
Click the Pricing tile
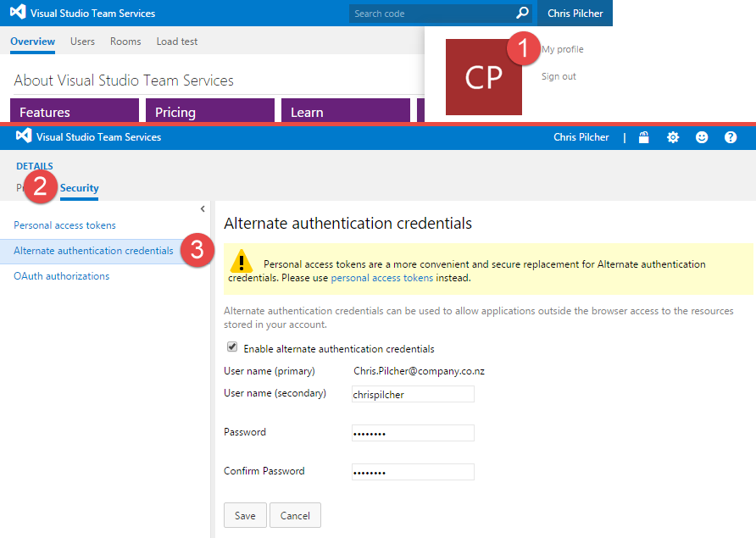tap(209, 110)
